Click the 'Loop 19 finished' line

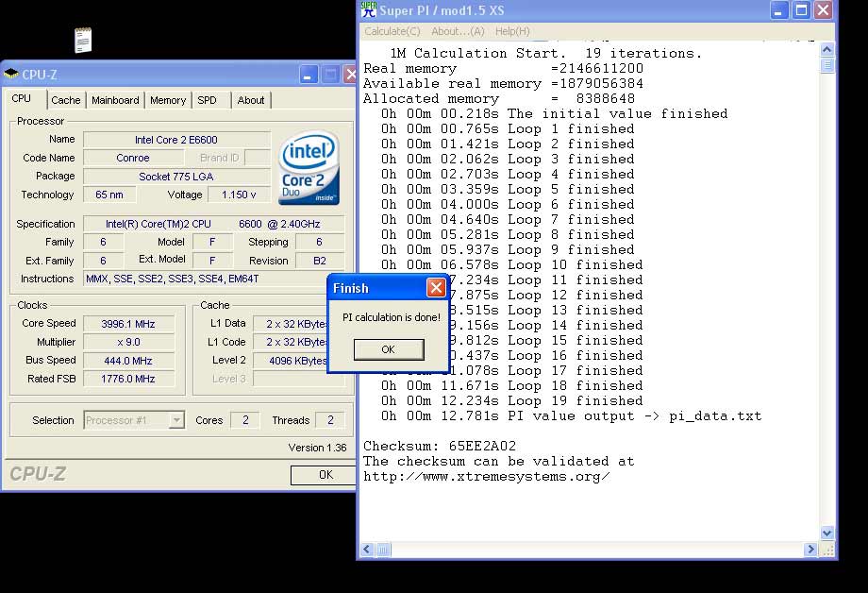pyautogui.click(x=511, y=400)
